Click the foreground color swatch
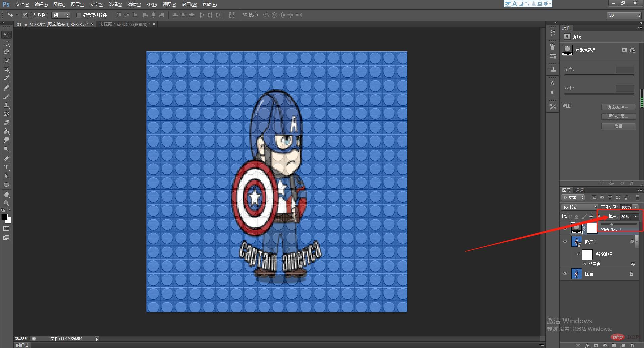 pyautogui.click(x=5, y=217)
